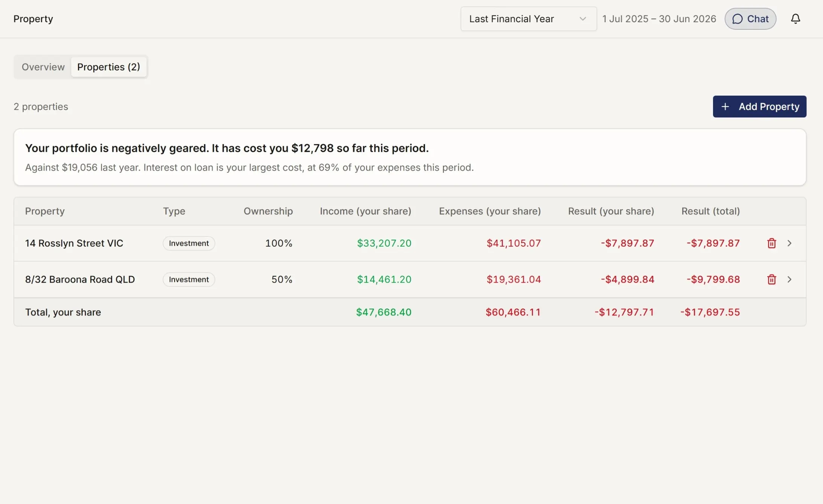
Task: Open the notifications bell
Action: click(795, 19)
